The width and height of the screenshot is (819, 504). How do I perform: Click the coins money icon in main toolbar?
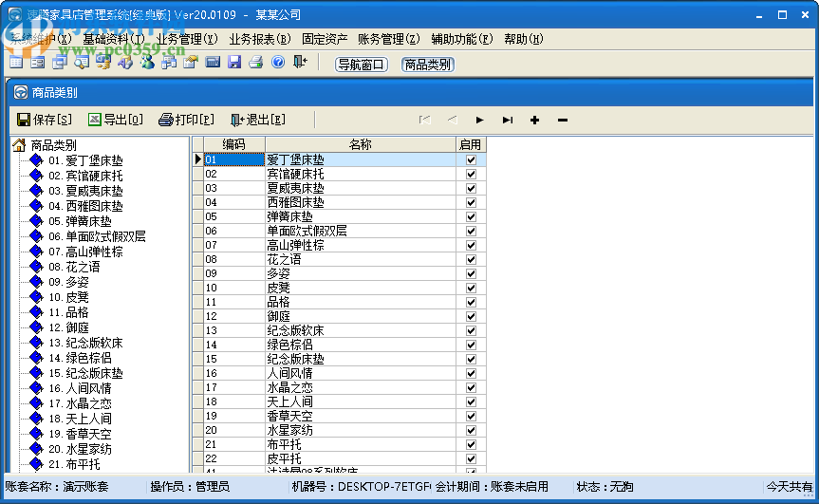[103, 63]
